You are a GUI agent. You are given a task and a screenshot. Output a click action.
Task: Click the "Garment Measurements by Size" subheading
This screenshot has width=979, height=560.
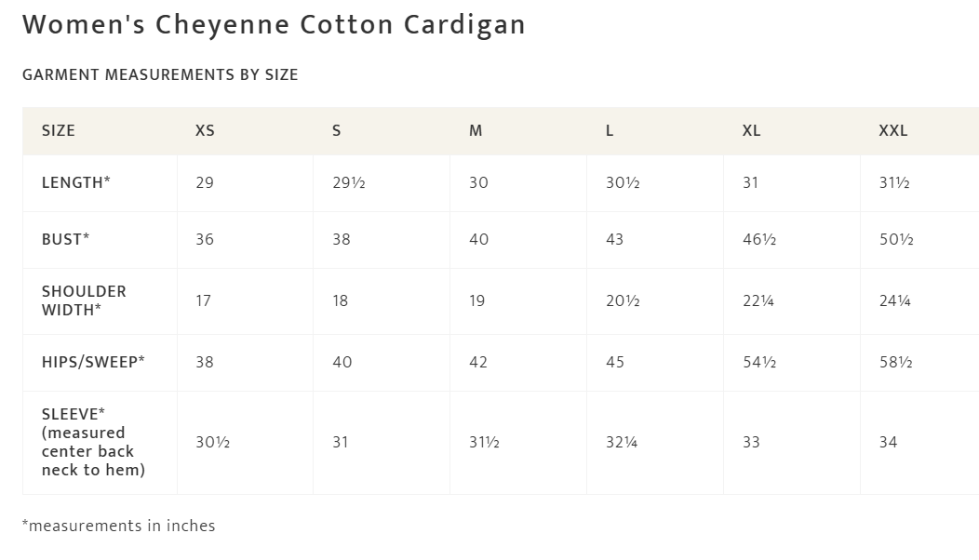coord(160,74)
